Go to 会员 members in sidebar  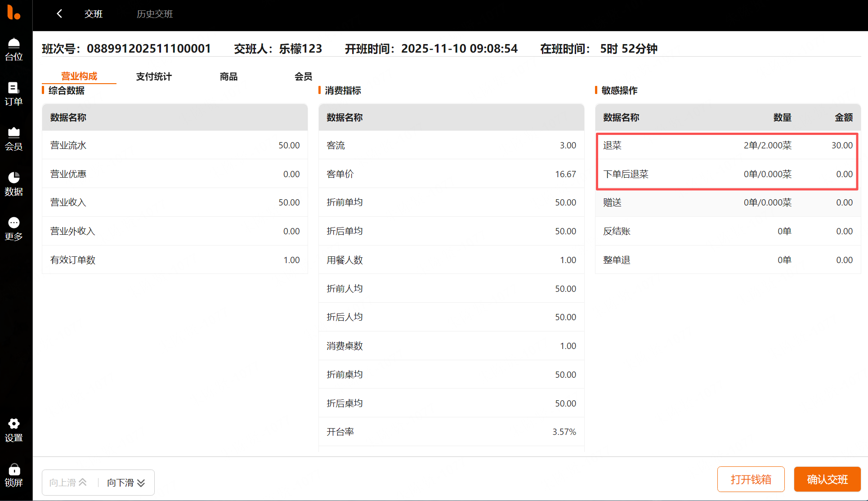coord(14,139)
